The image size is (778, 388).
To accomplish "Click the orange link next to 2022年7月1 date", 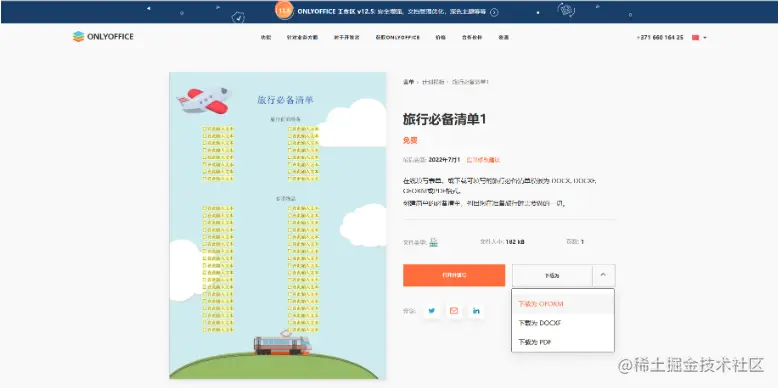I will point(483,160).
